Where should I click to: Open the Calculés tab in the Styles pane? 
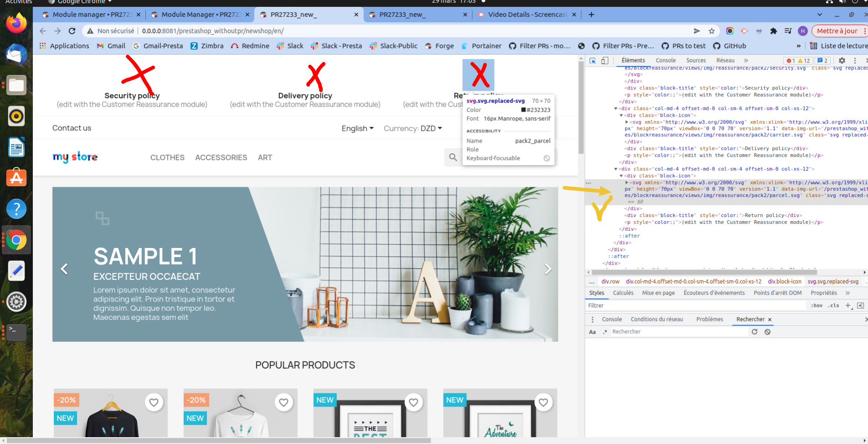coord(623,293)
